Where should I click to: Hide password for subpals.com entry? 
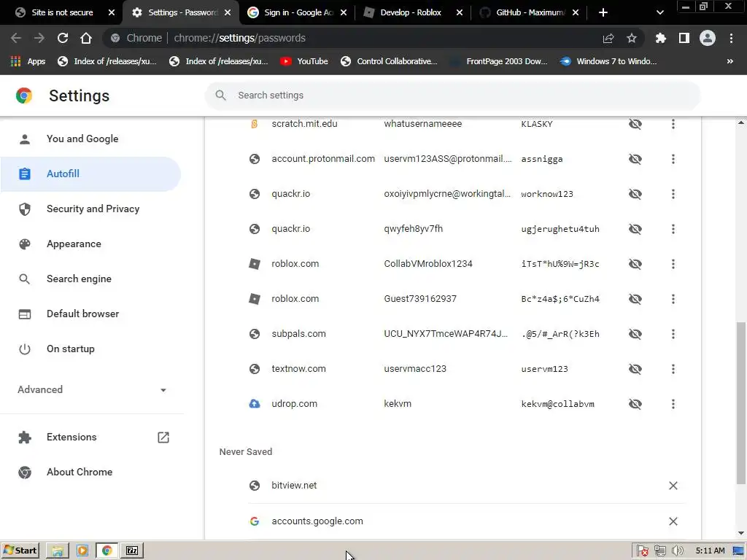coord(635,334)
